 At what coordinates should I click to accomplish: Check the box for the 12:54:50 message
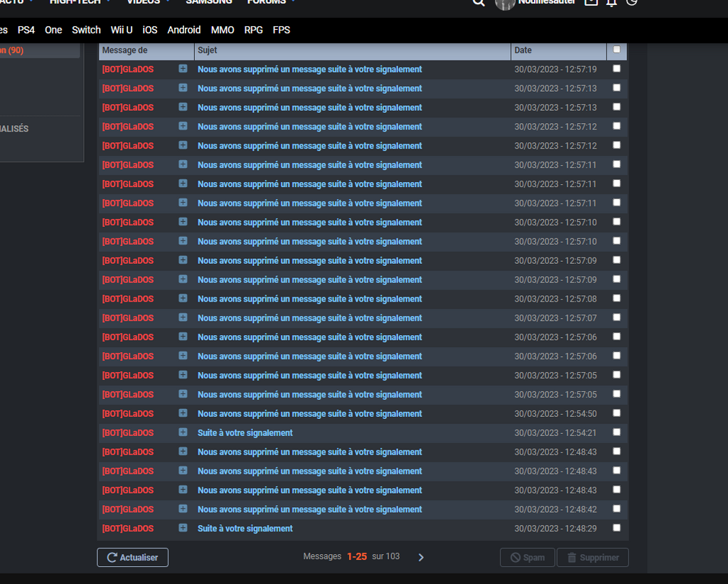coord(616,413)
